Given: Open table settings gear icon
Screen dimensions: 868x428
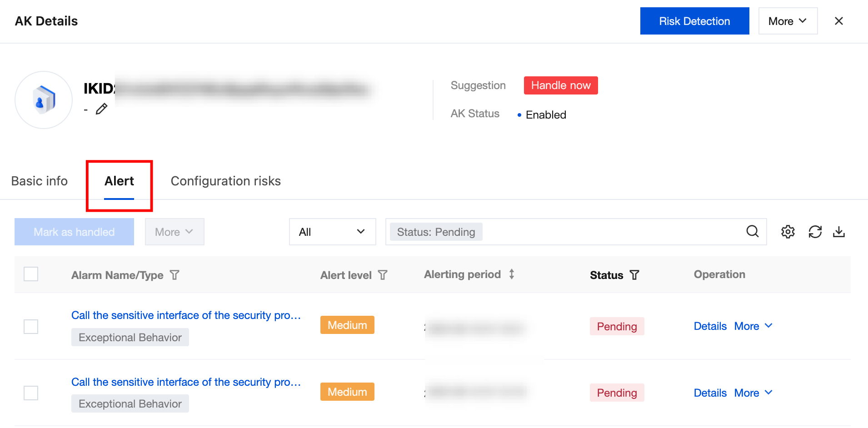Looking at the screenshot, I should point(788,232).
